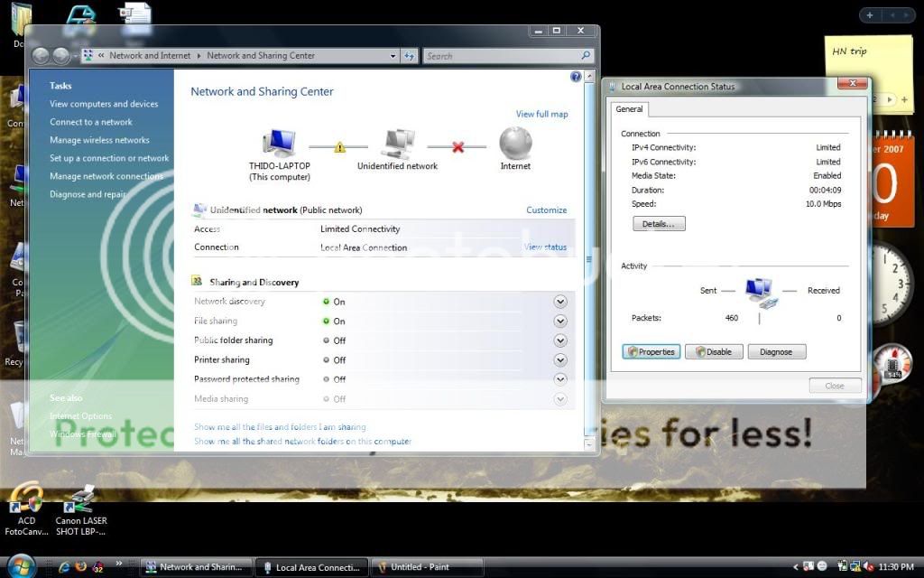Go back with the Back arrow button
The height and width of the screenshot is (578, 924).
pyautogui.click(x=42, y=56)
